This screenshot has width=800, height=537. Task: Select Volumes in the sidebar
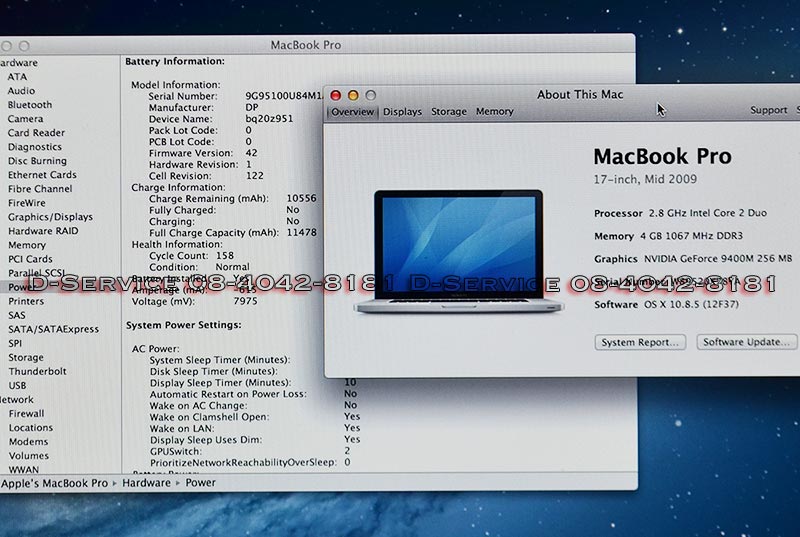tap(29, 456)
